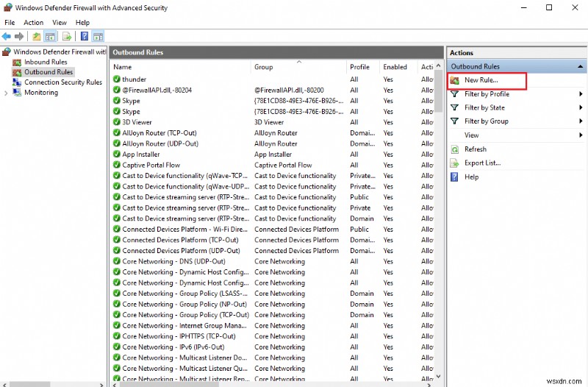The width and height of the screenshot is (588, 387).
Task: Select Outbound Rules in the tree
Action: [x=49, y=72]
